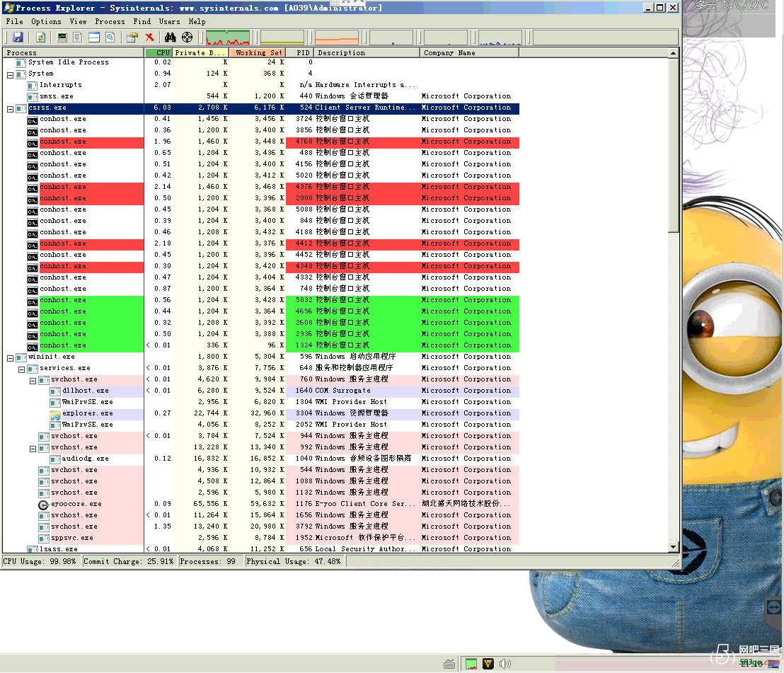Select the sppsvc.exe row
This screenshot has width=784, height=673.
tap(261, 538)
